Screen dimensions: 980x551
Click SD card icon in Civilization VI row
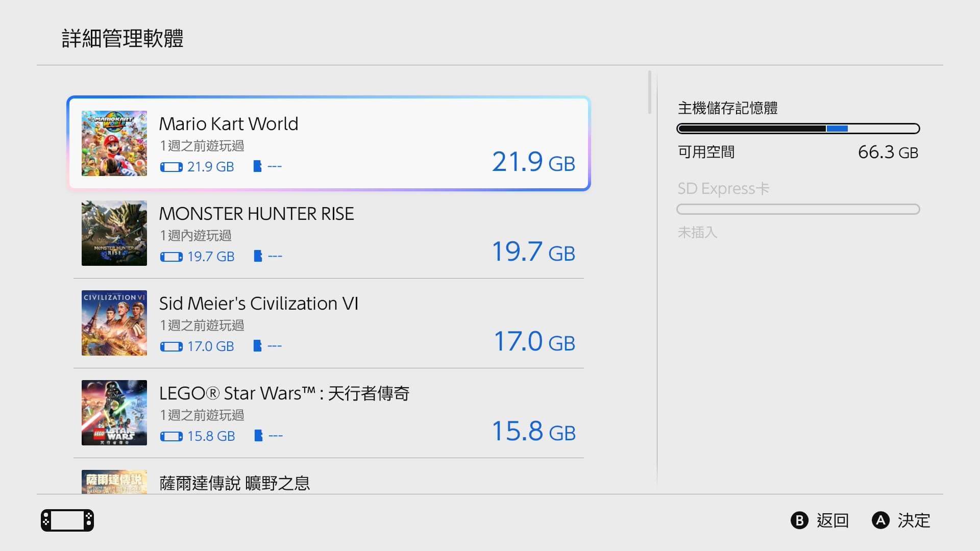[257, 346]
